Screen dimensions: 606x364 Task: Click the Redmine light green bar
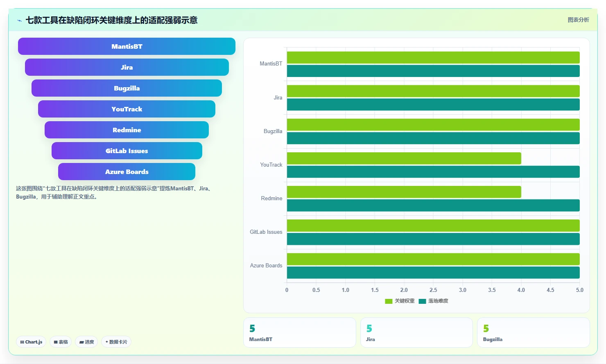[x=404, y=192]
